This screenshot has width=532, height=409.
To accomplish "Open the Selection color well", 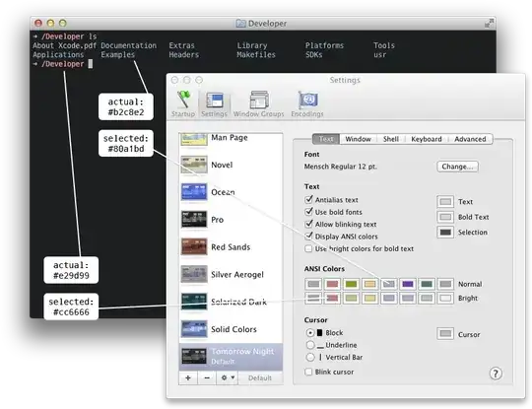I will pyautogui.click(x=445, y=233).
